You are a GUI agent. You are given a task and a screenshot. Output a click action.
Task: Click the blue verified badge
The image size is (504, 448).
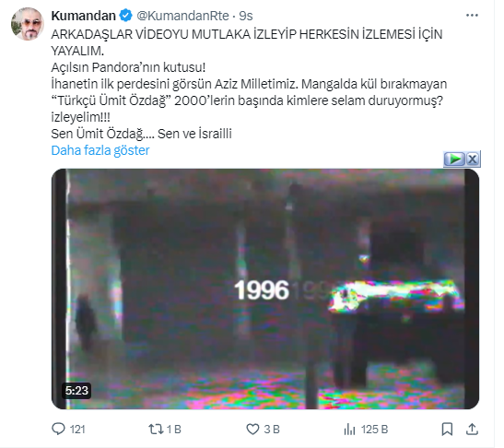[x=125, y=16]
